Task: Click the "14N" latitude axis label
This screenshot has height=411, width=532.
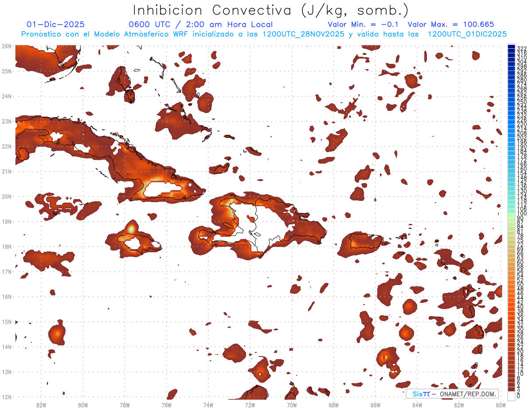Action: (6, 347)
